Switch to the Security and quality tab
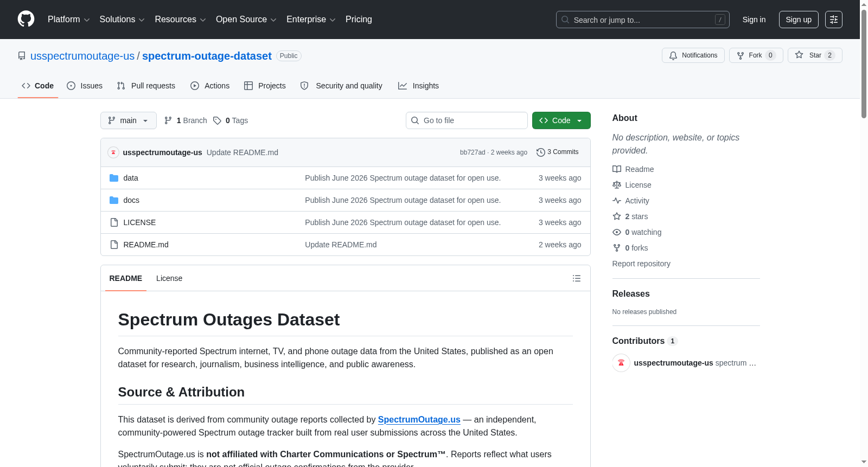Viewport: 868px width, 467px height. [341, 86]
